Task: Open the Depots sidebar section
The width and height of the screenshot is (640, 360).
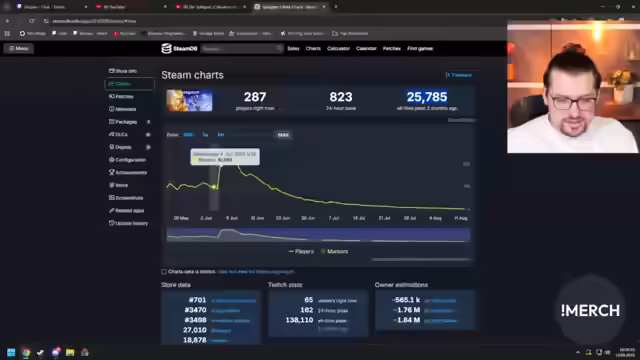Action: (x=129, y=147)
